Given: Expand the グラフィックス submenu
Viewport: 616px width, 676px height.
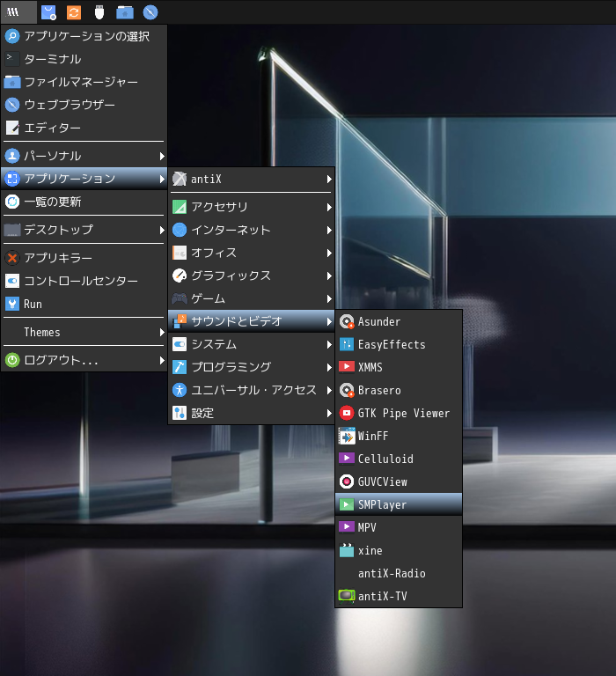Looking at the screenshot, I should pyautogui.click(x=231, y=276).
